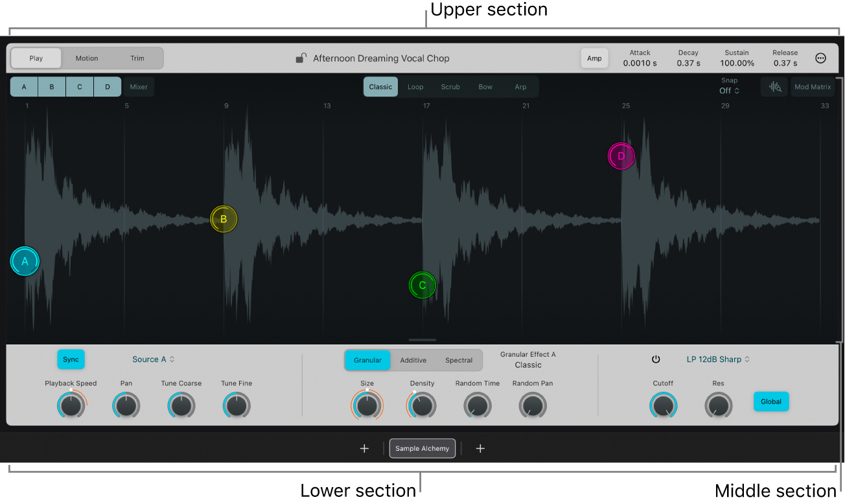
Task: Click the lock icon beside the preset name
Action: pos(301,58)
